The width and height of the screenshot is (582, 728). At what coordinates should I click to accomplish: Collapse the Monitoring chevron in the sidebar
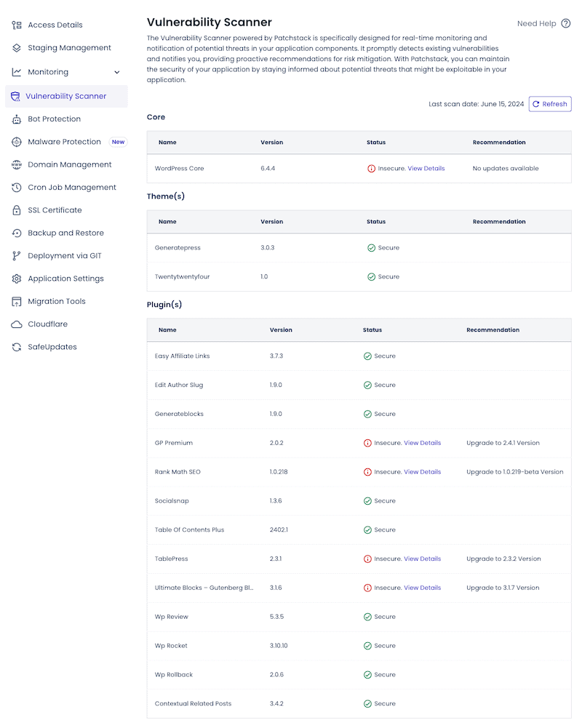point(116,72)
